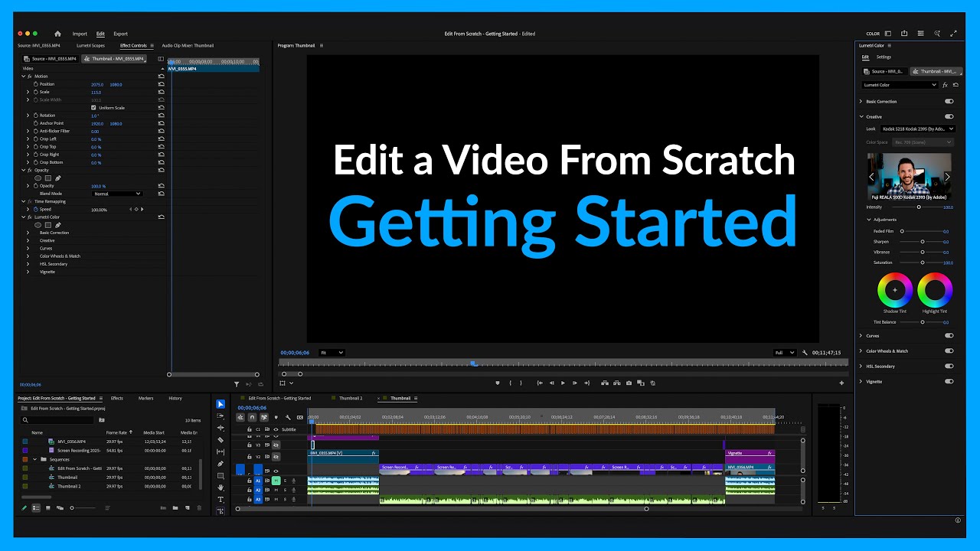Adjust the Saturation slider
The height and width of the screenshot is (551, 980).
(923, 262)
